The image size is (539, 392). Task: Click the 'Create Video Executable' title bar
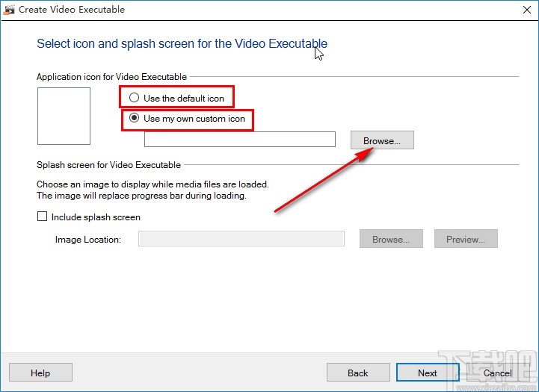pyautogui.click(x=72, y=10)
